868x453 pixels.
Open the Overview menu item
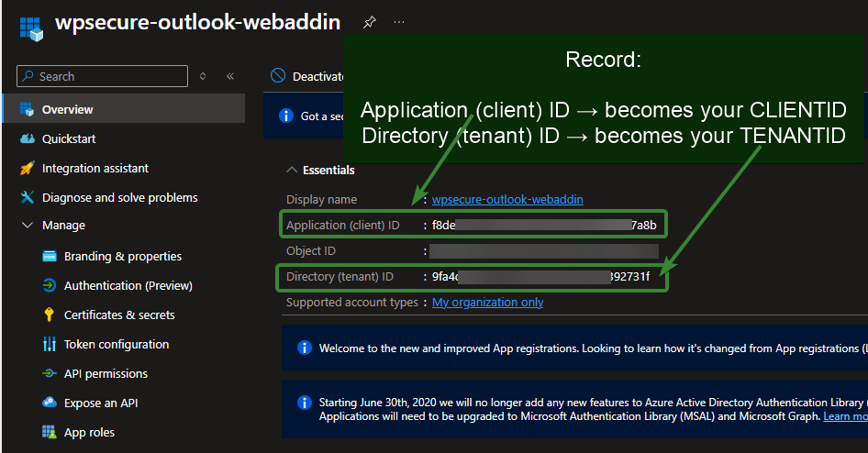coord(67,110)
